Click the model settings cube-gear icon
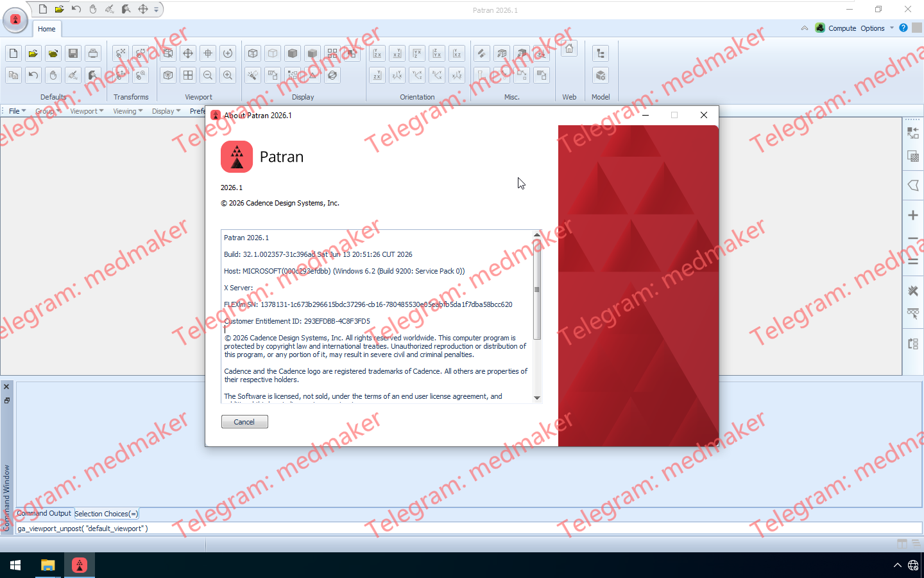 pyautogui.click(x=601, y=75)
